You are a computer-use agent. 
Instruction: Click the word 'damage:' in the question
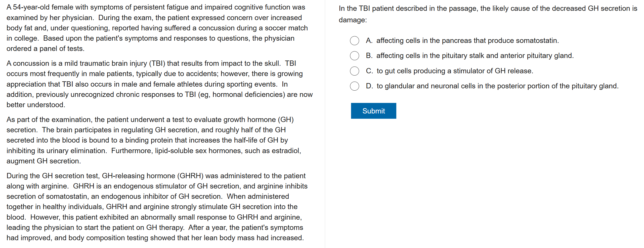coord(353,20)
